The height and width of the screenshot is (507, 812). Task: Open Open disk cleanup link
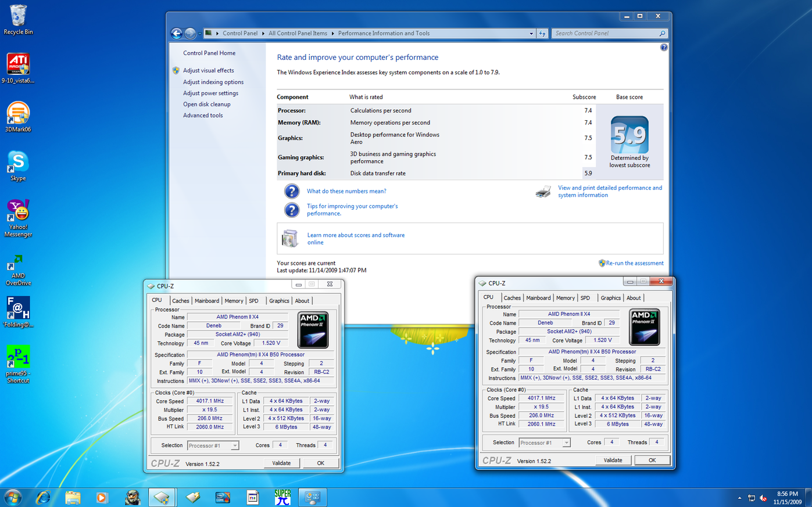[207, 105]
